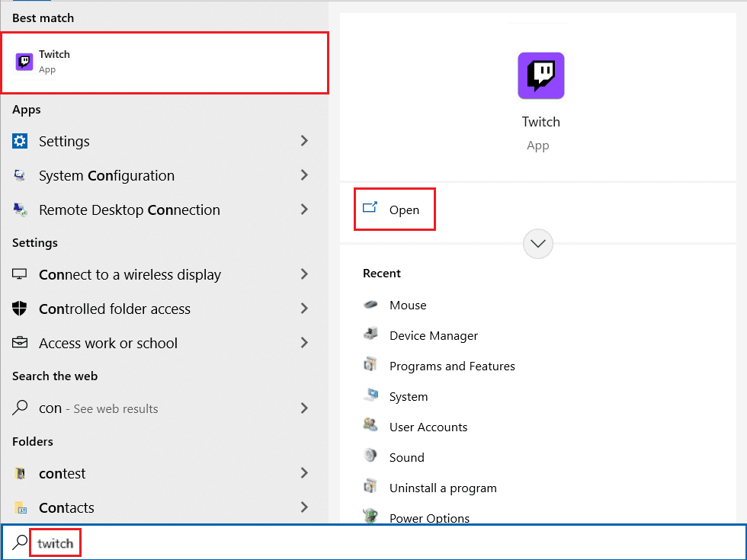Expand the Controlled folder access arrow
Screen dimensions: 747x560
click(x=304, y=308)
